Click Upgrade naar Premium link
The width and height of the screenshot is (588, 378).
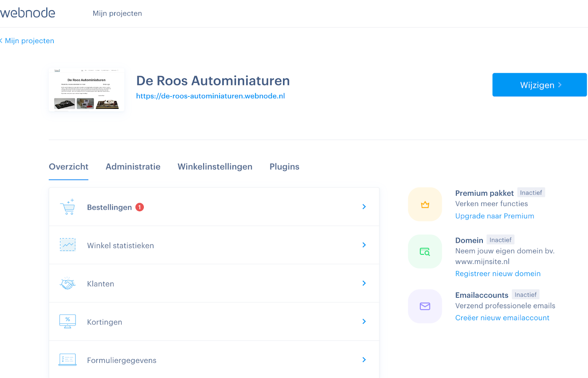point(495,216)
